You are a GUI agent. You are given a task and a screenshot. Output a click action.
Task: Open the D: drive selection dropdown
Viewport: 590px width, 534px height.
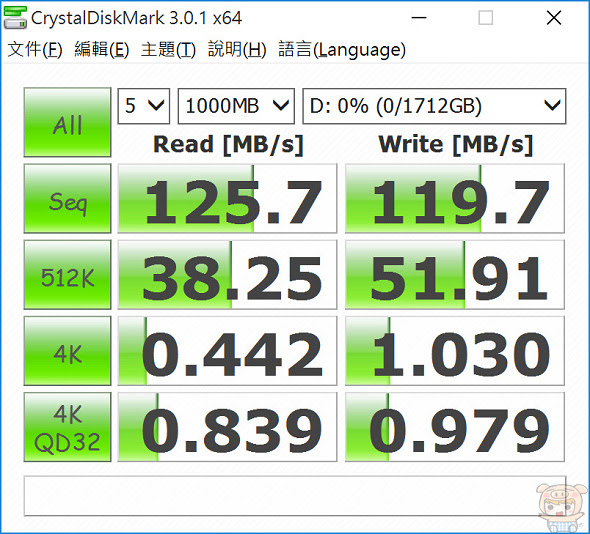coord(434,106)
